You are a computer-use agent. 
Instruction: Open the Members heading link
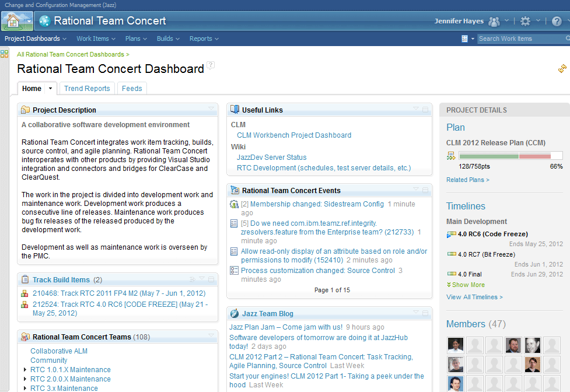(466, 324)
